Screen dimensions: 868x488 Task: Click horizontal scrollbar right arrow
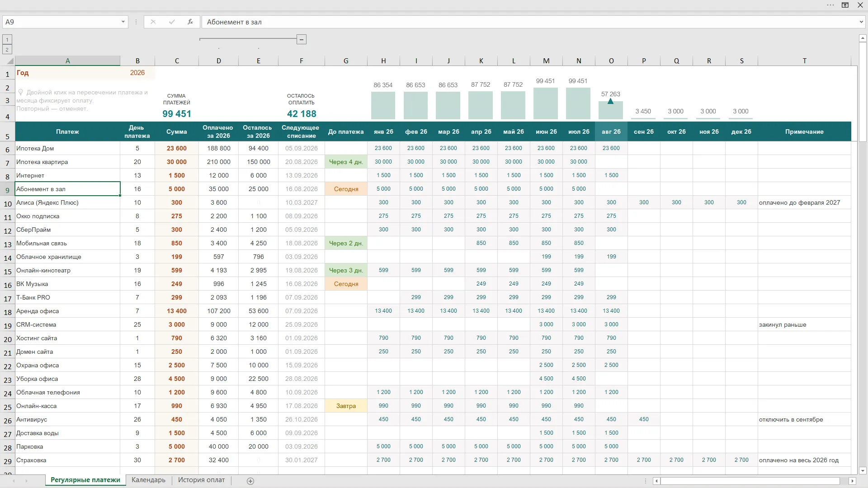[852, 481]
